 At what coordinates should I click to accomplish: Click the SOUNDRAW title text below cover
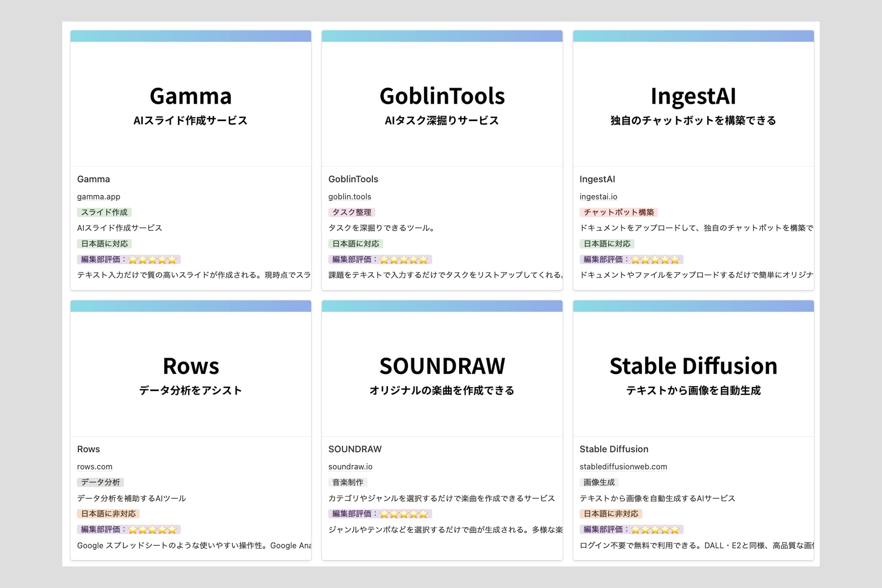(355, 449)
